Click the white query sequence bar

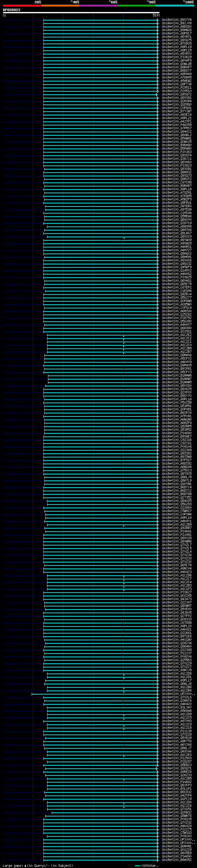coord(81,12)
